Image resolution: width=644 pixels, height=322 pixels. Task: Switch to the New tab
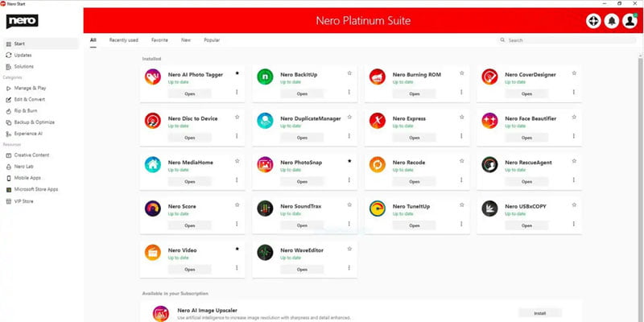pos(186,40)
